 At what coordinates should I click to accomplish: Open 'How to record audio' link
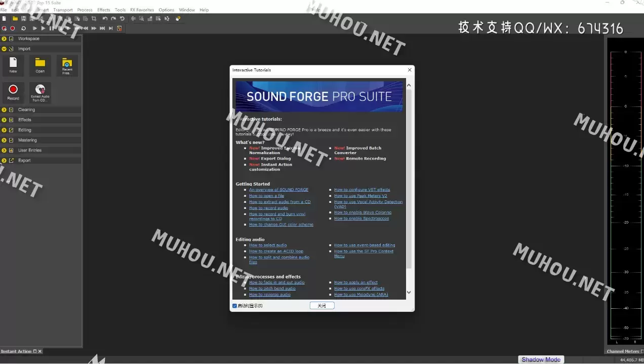point(268,208)
